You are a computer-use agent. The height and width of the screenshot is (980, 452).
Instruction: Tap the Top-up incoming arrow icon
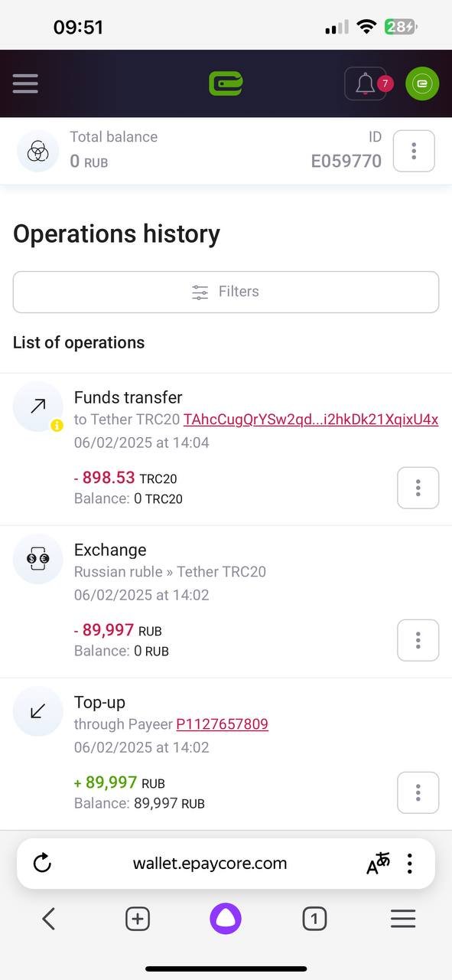point(38,711)
